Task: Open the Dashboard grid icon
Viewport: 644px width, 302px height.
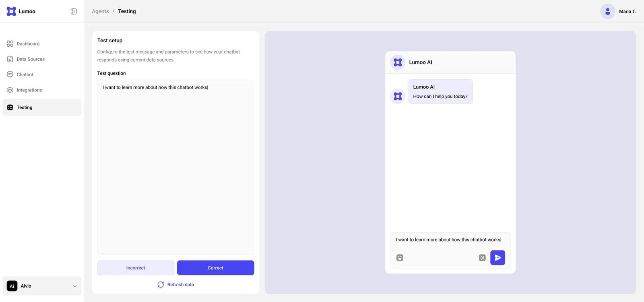Action: click(10, 43)
